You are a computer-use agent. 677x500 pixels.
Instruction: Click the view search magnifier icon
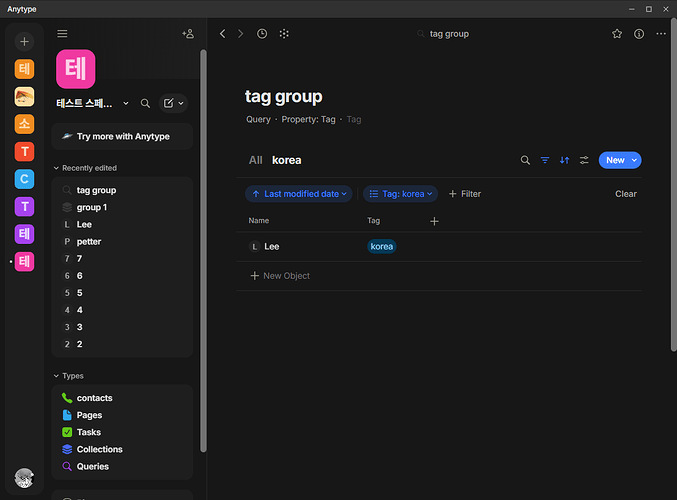(x=525, y=160)
